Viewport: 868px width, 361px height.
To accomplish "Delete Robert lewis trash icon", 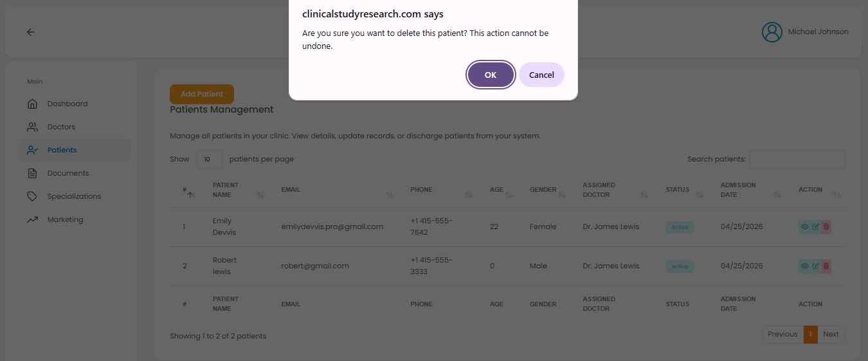I will [x=826, y=266].
